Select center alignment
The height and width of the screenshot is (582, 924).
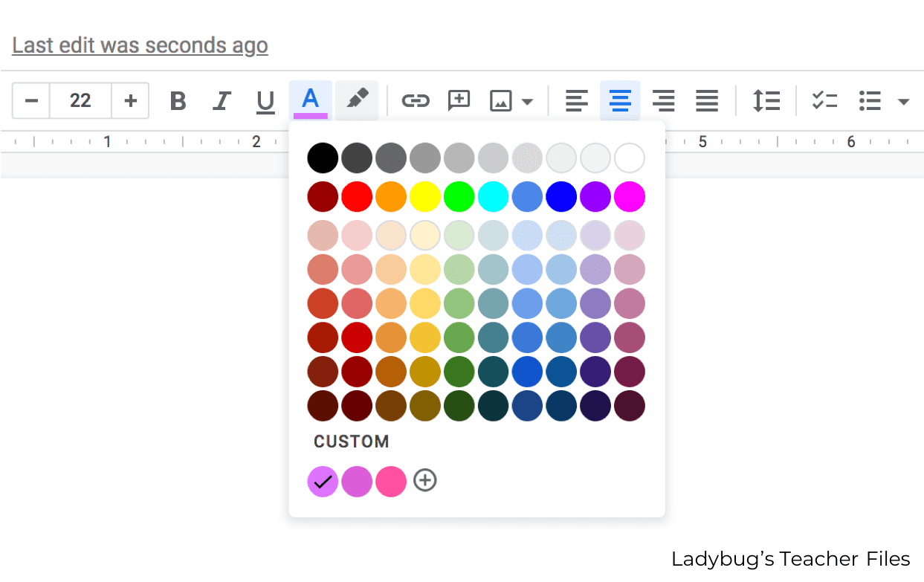(620, 100)
